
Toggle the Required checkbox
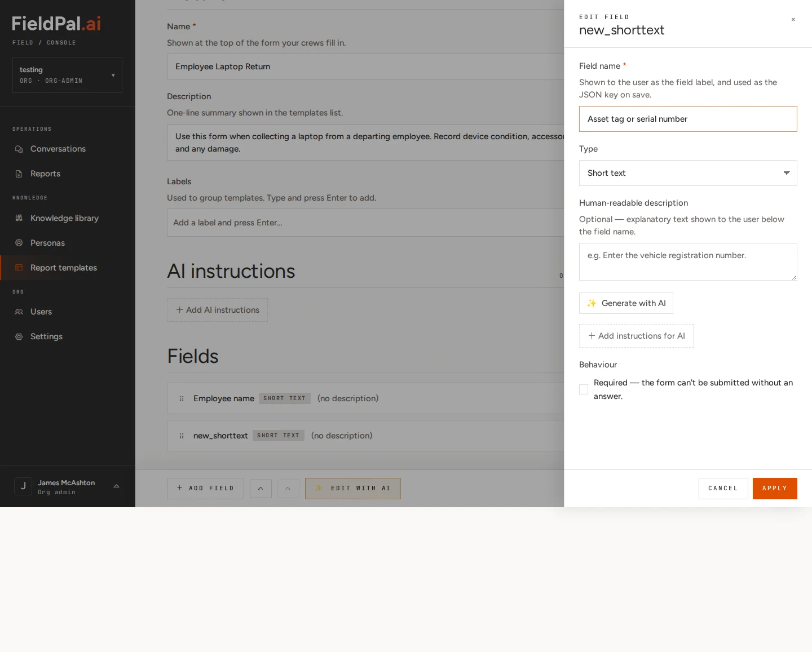(584, 389)
